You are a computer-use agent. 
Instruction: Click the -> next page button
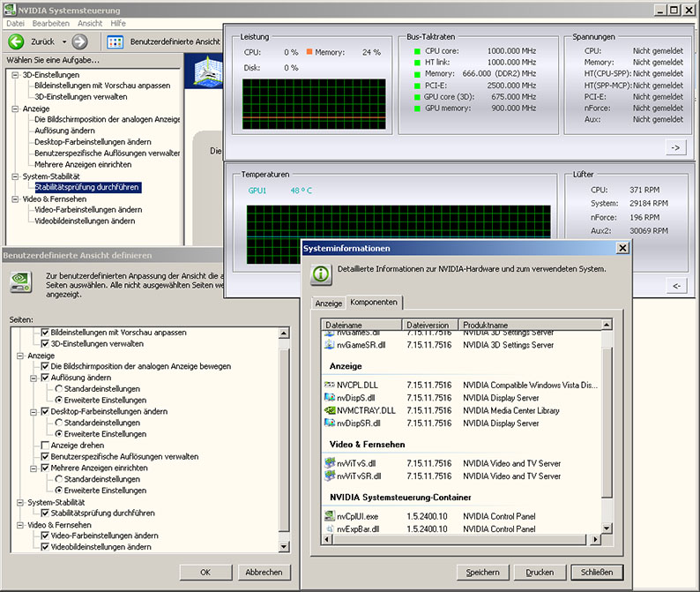[676, 148]
